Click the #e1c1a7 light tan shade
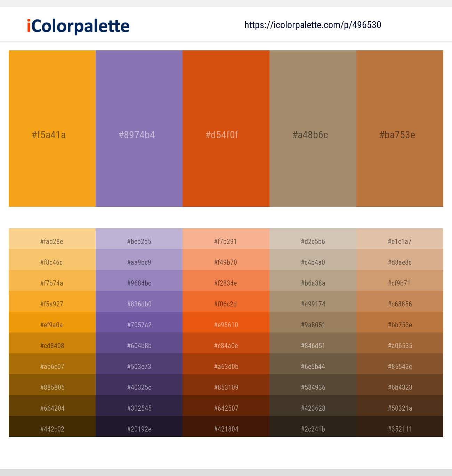The height and width of the screenshot is (476, 452). tap(400, 239)
